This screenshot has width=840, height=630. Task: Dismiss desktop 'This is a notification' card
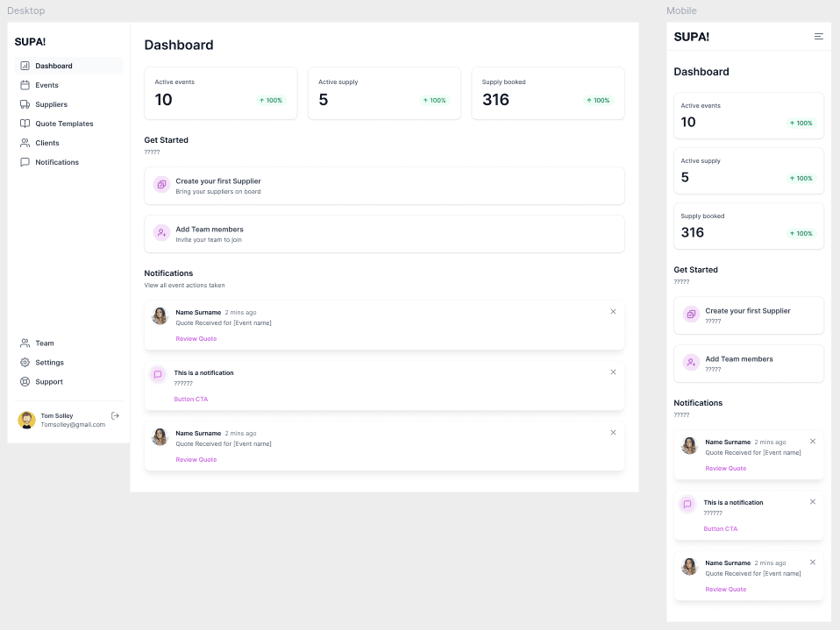click(x=614, y=372)
